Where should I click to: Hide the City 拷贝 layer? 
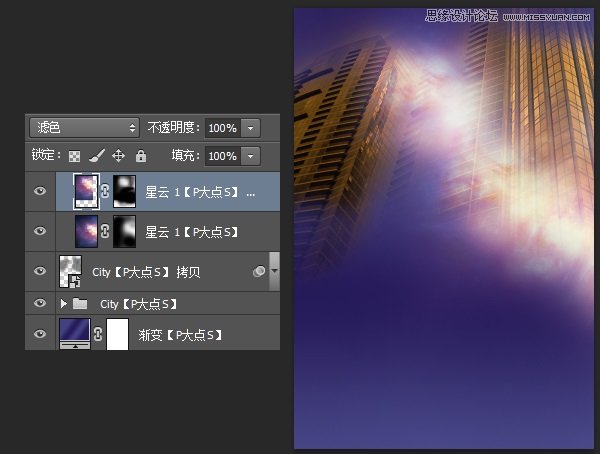(x=40, y=271)
